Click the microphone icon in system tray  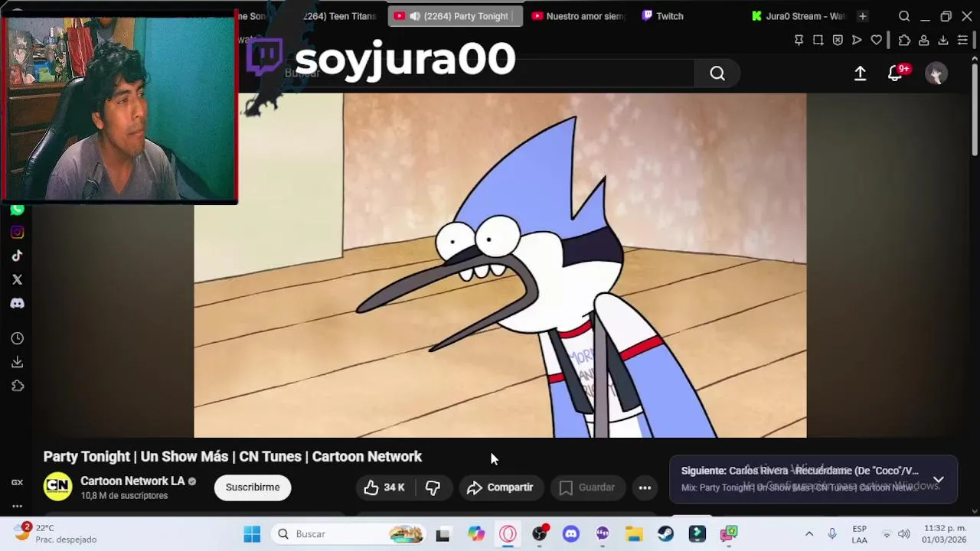pyautogui.click(x=832, y=534)
